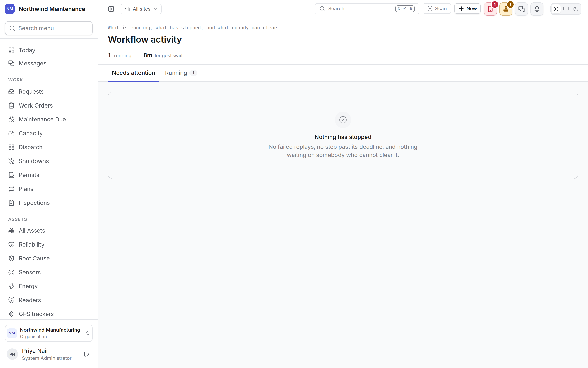This screenshot has height=368, width=588.
Task: Open Plans in the sidebar
Action: pos(49,189)
